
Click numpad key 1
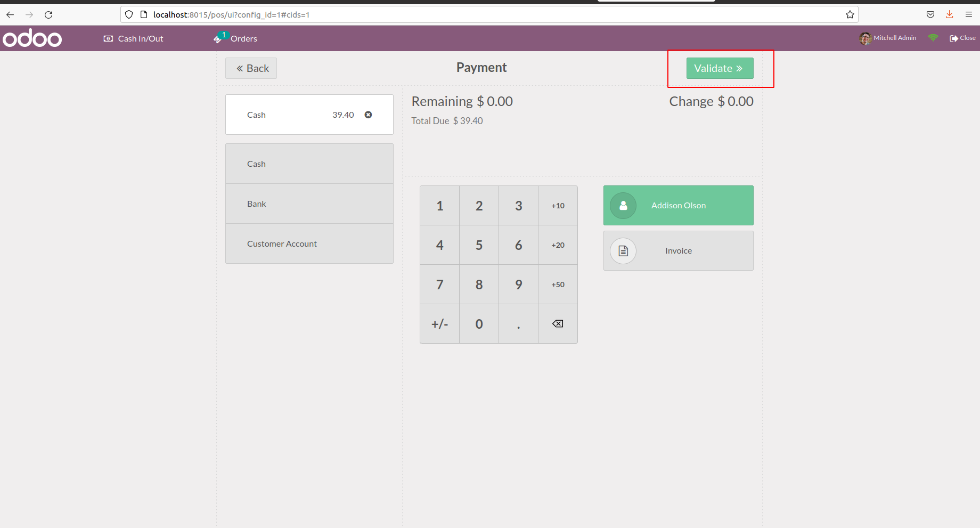coord(439,206)
